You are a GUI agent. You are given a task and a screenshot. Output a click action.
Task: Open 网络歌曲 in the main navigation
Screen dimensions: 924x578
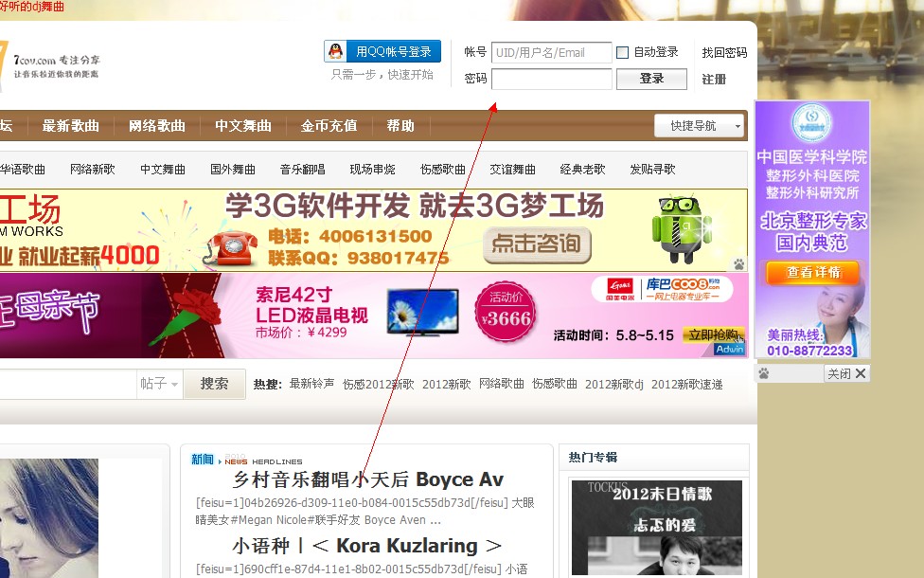(157, 126)
